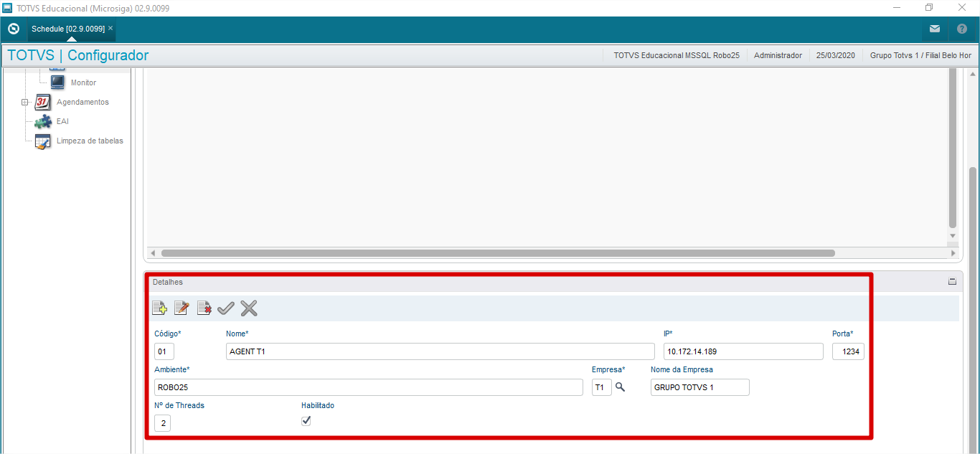Collapse the Detalhes panel
This screenshot has width=980, height=454.
click(953, 282)
